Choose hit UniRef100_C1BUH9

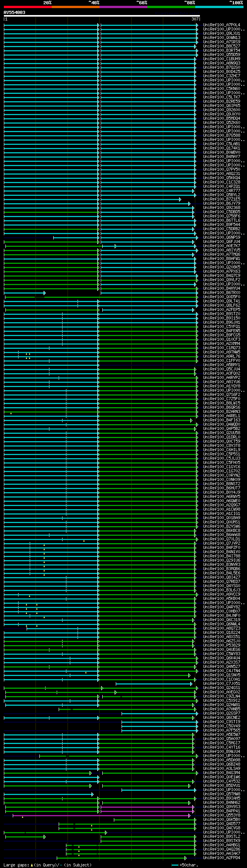point(222,59)
